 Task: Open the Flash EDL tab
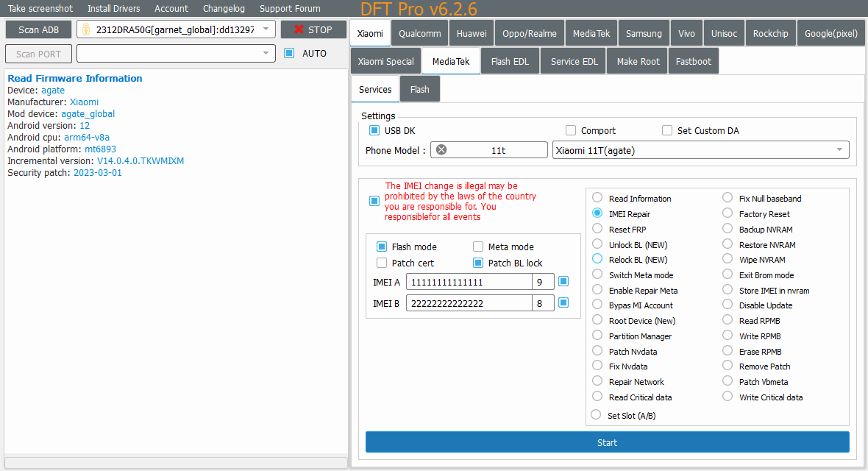(510, 61)
